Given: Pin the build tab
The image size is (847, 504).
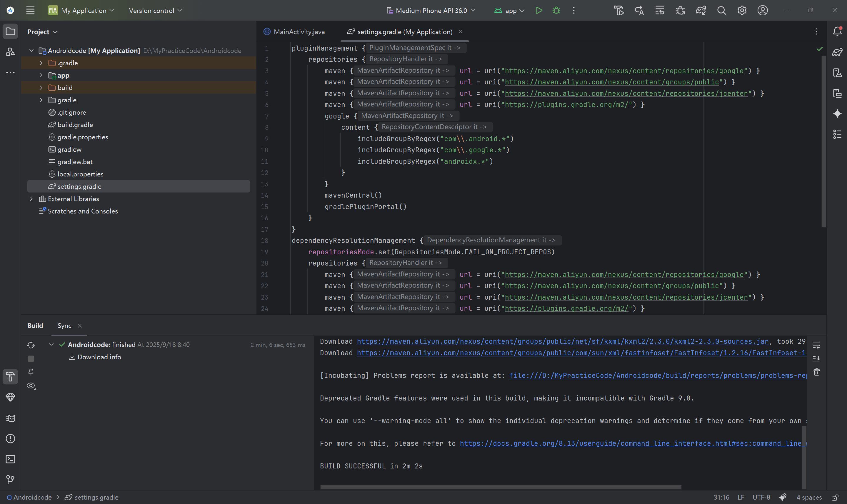Looking at the screenshot, I should click(31, 372).
